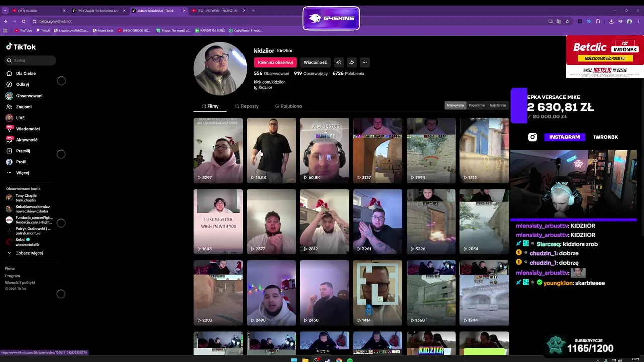Click the Szukaj search field
The height and width of the screenshot is (362, 644).
[x=30, y=60]
